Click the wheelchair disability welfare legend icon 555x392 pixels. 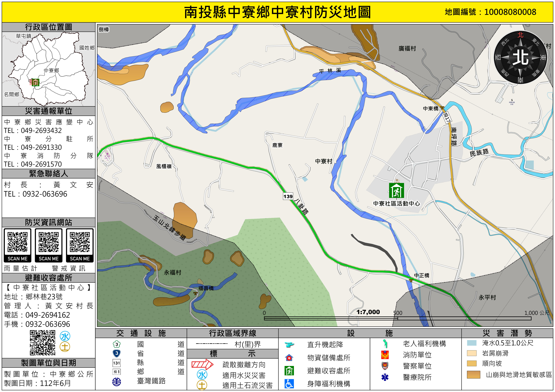pyautogui.click(x=289, y=384)
